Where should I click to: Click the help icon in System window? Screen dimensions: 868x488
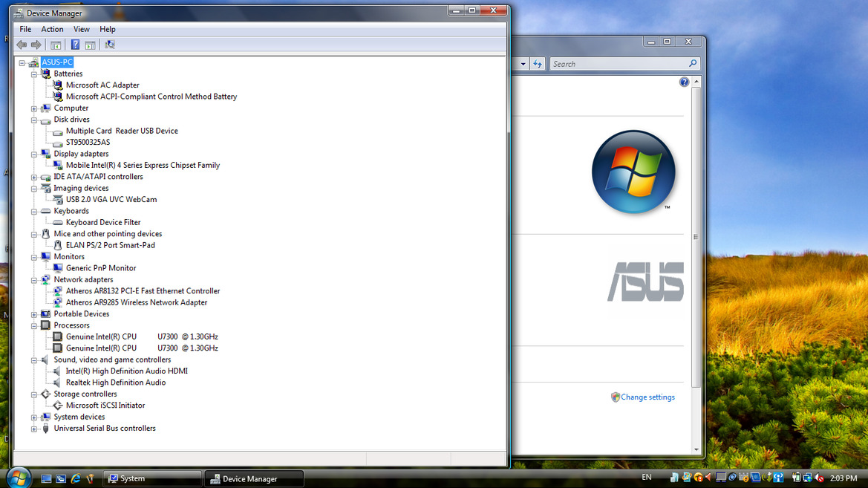pyautogui.click(x=684, y=82)
